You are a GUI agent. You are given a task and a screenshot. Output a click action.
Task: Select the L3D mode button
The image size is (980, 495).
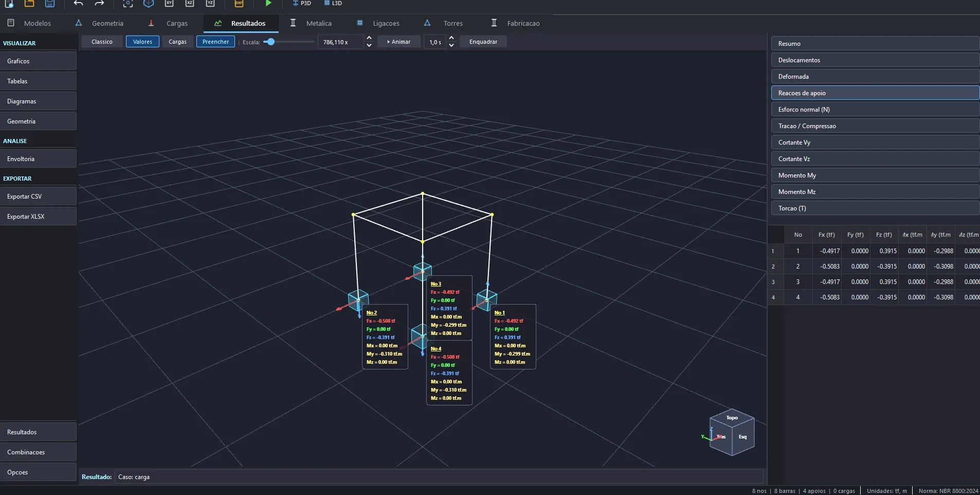tap(333, 3)
